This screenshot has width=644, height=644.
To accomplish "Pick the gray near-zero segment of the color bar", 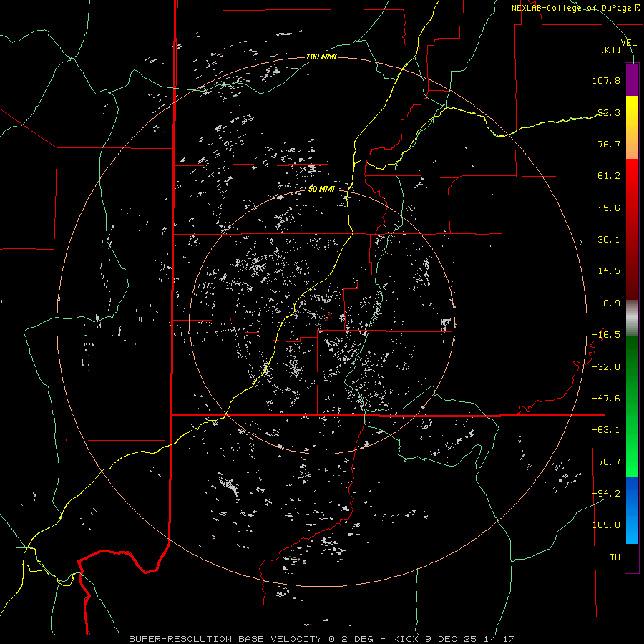I will [x=632, y=318].
